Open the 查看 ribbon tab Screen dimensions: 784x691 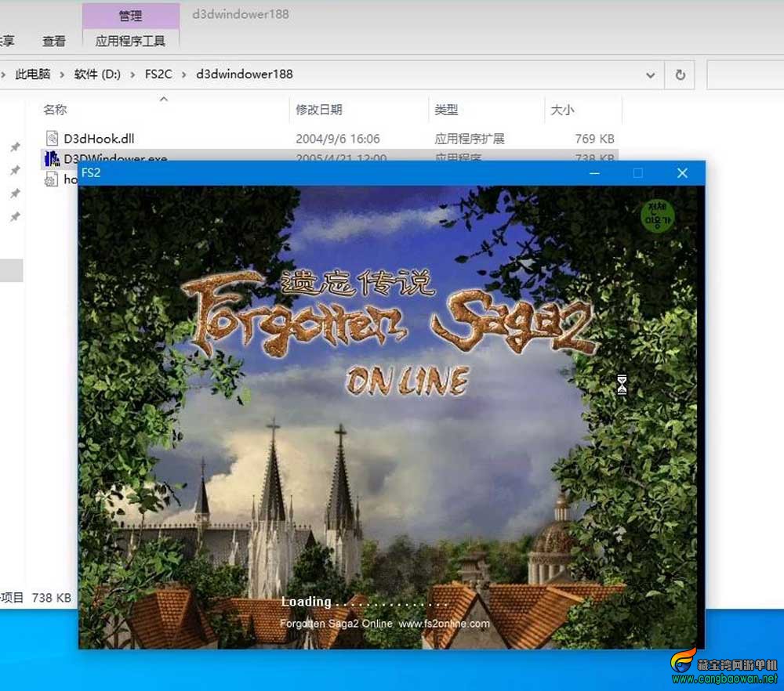click(54, 41)
